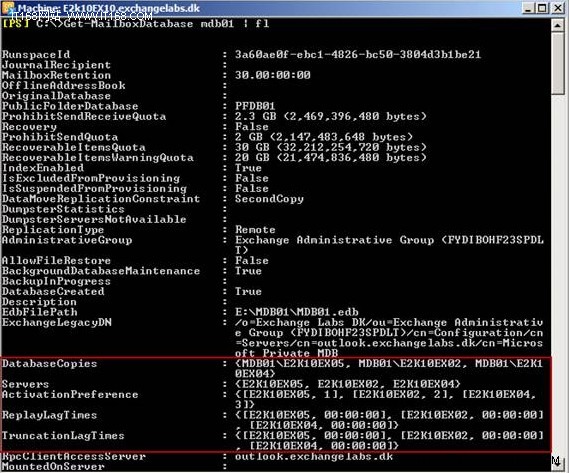Open the console window system menu icon
569x473 pixels.
[8, 8]
